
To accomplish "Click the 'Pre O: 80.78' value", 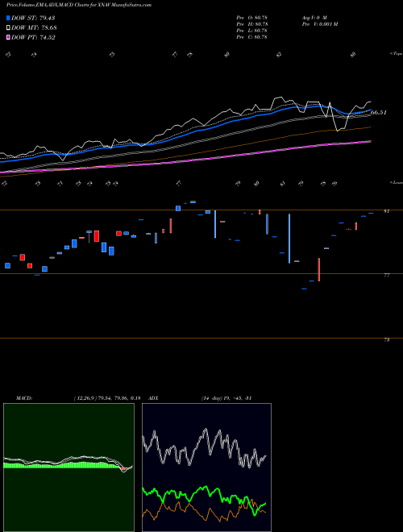I will click(x=251, y=18).
